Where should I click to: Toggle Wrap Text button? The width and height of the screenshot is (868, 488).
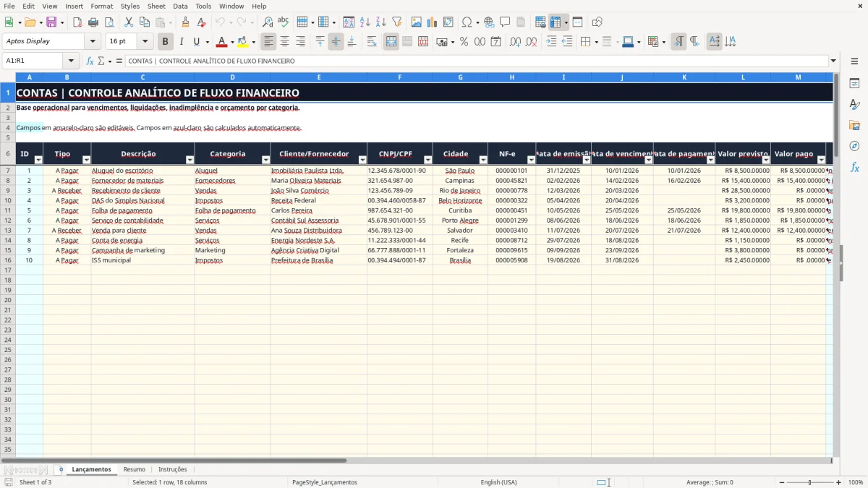coord(372,42)
